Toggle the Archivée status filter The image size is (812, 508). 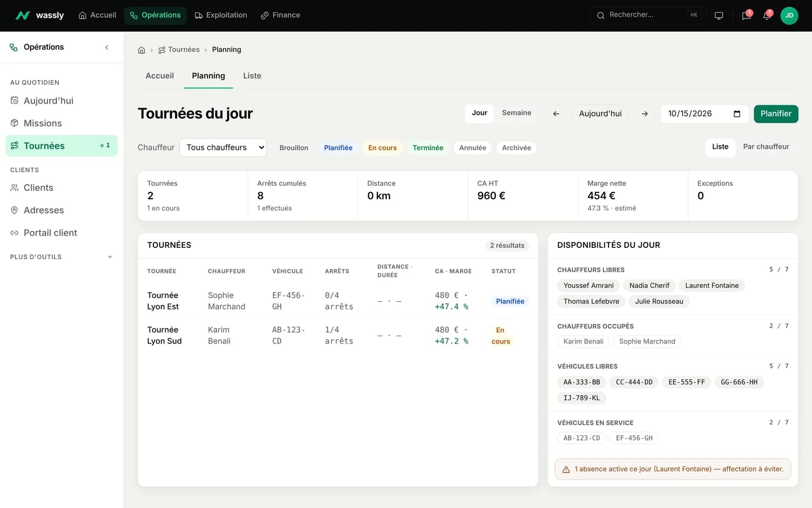click(517, 148)
